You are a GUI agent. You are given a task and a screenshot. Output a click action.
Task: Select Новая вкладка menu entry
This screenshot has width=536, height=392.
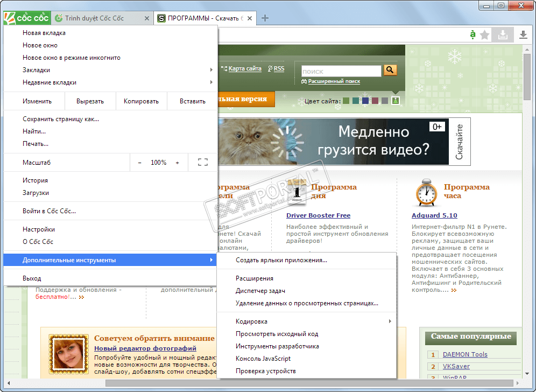pos(110,33)
